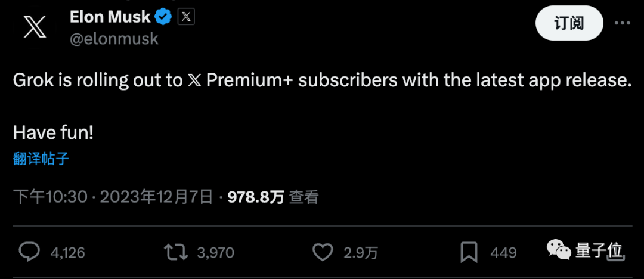Viewport: 644px width, 279px height.
Task: Click the X affiliate badge beside name
Action: click(186, 17)
